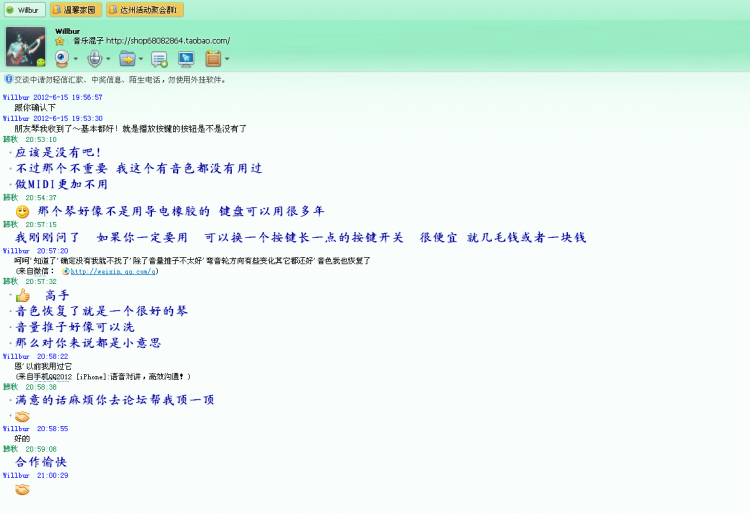Click the safety notice text 交谈中请勿轻信汇款
The width and height of the screenshot is (750, 513).
point(120,79)
